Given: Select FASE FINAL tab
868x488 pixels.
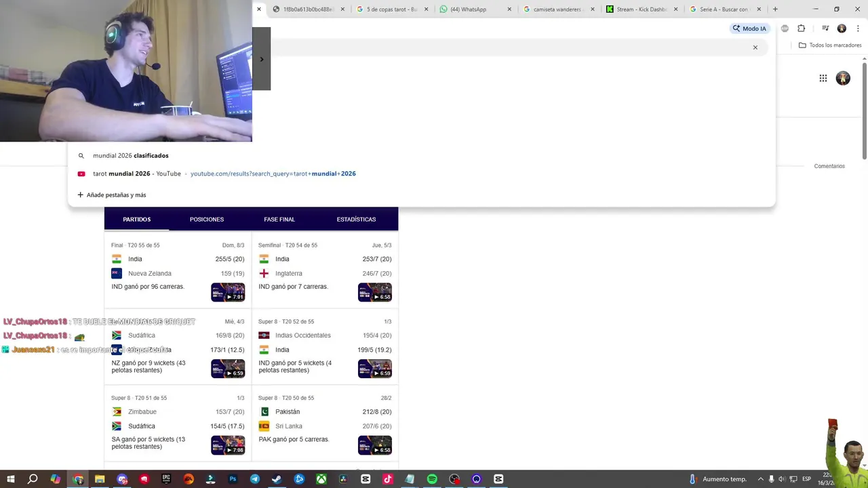Looking at the screenshot, I should point(279,220).
